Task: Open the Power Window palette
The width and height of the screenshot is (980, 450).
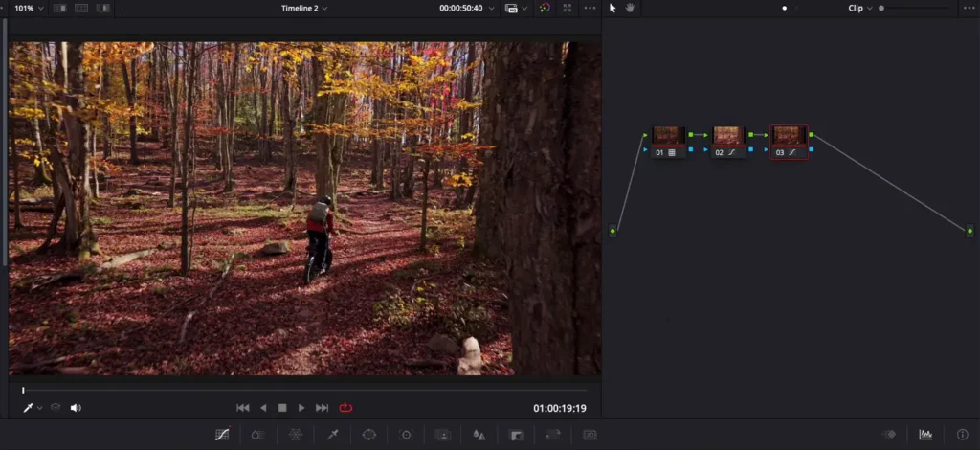Action: pos(369,435)
